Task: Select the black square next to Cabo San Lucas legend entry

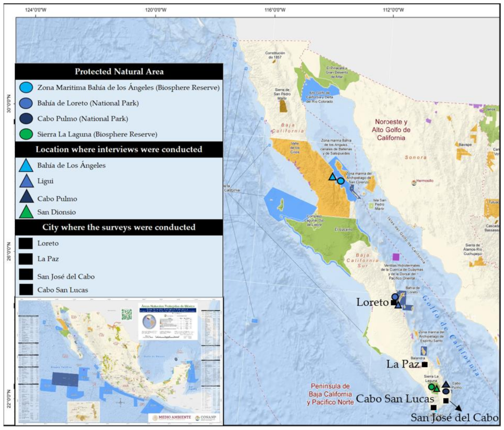Action: tap(26, 290)
